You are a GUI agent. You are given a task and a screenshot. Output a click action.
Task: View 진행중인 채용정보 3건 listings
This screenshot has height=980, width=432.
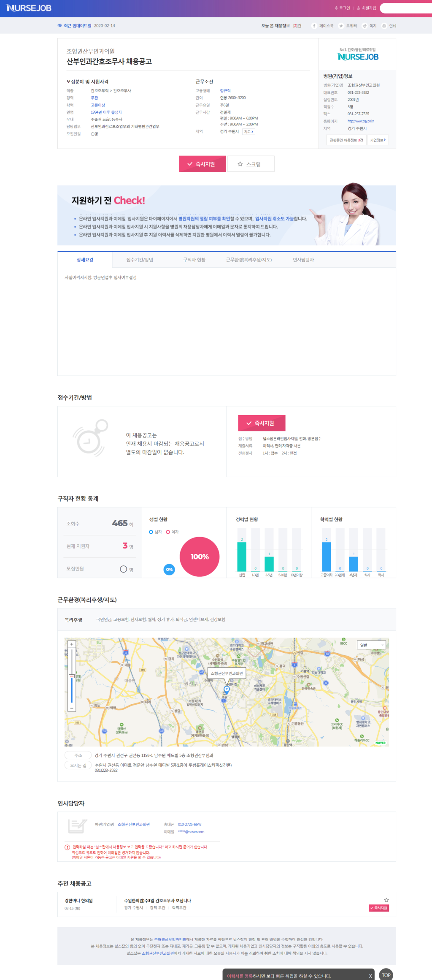[x=346, y=140]
